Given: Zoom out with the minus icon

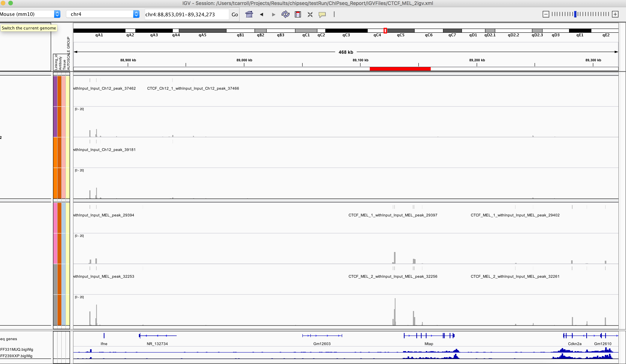Looking at the screenshot, I should pyautogui.click(x=546, y=14).
